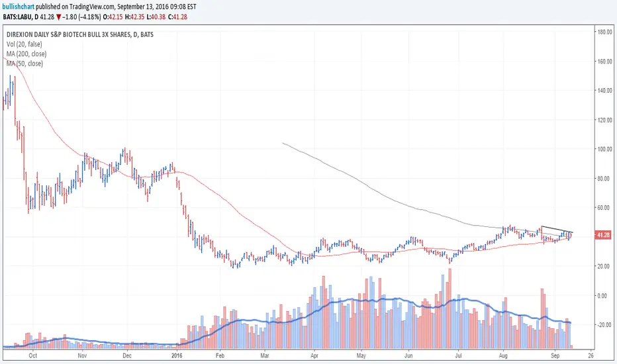Click the Oct label on time axis
Viewport: 617px width, 364px height.
click(x=32, y=355)
